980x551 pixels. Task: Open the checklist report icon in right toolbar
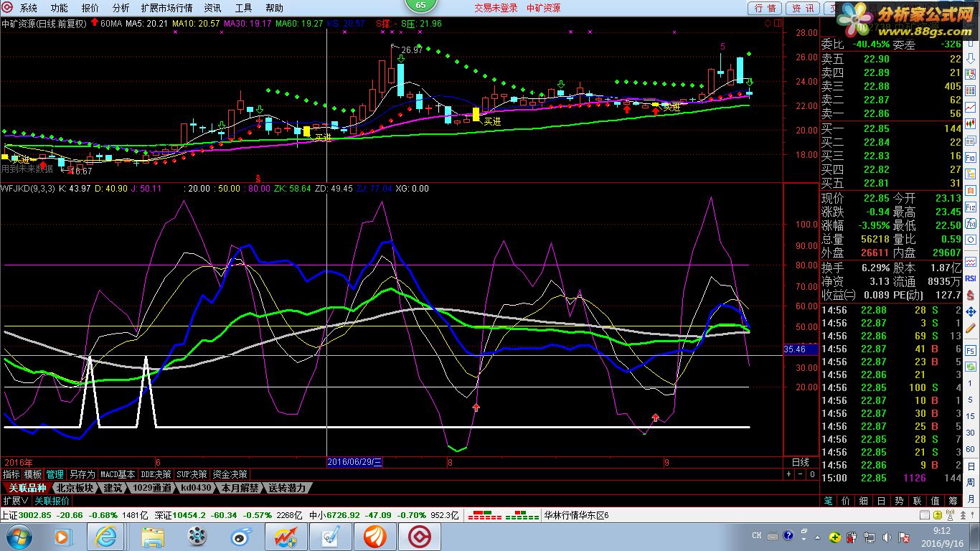pyautogui.click(x=971, y=74)
